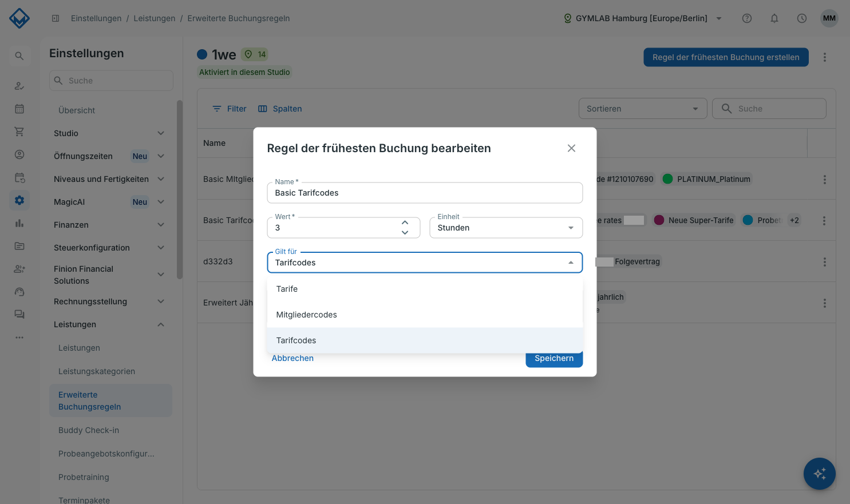This screenshot has height=504, width=850.
Task: Open Übersicht in settings sidebar
Action: pyautogui.click(x=77, y=110)
